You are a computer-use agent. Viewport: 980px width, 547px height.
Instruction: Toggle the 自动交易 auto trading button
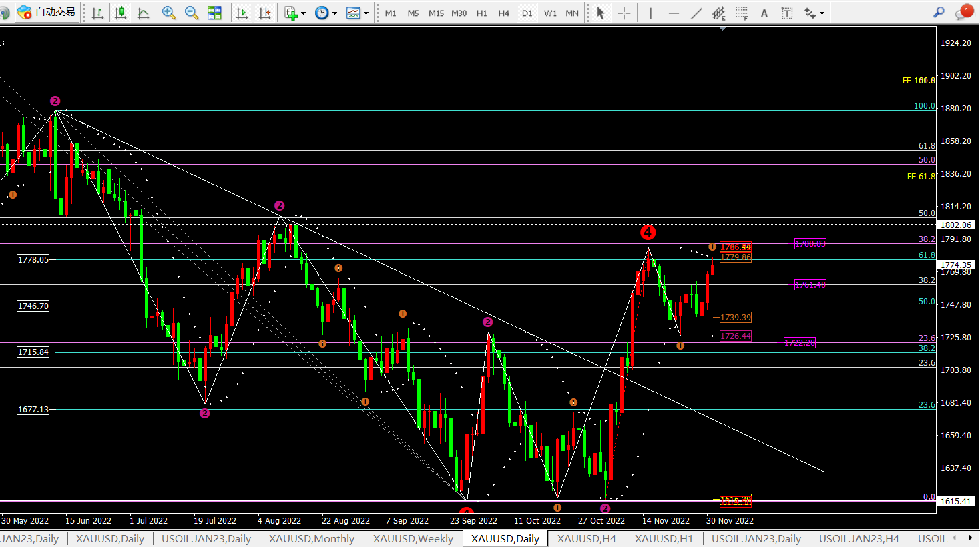(x=47, y=12)
